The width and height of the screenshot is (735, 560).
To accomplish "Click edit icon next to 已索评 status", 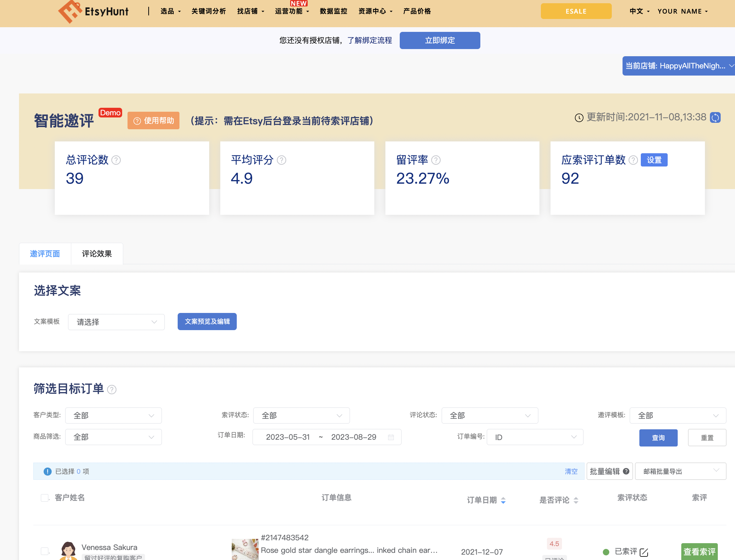I will point(644,552).
